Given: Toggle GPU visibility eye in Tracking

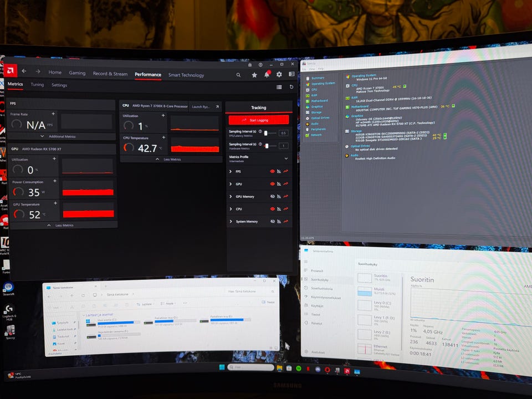Looking at the screenshot, I should [272, 184].
